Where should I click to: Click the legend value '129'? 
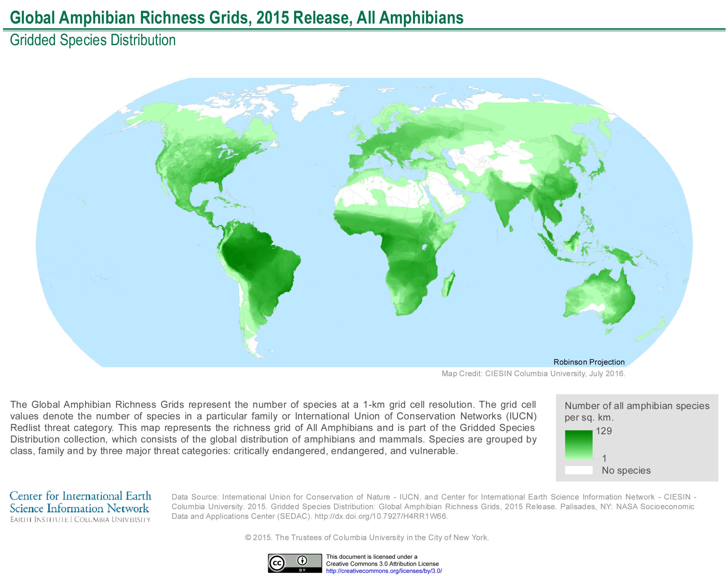604,431
